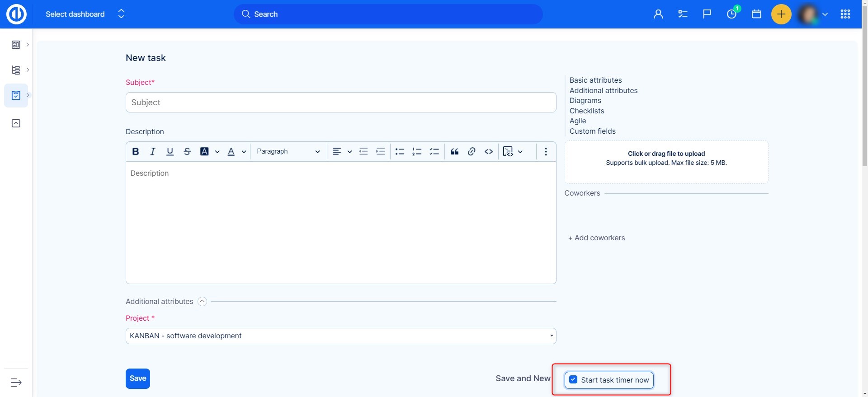
Task: Collapse the Additional attributes section
Action: click(203, 302)
